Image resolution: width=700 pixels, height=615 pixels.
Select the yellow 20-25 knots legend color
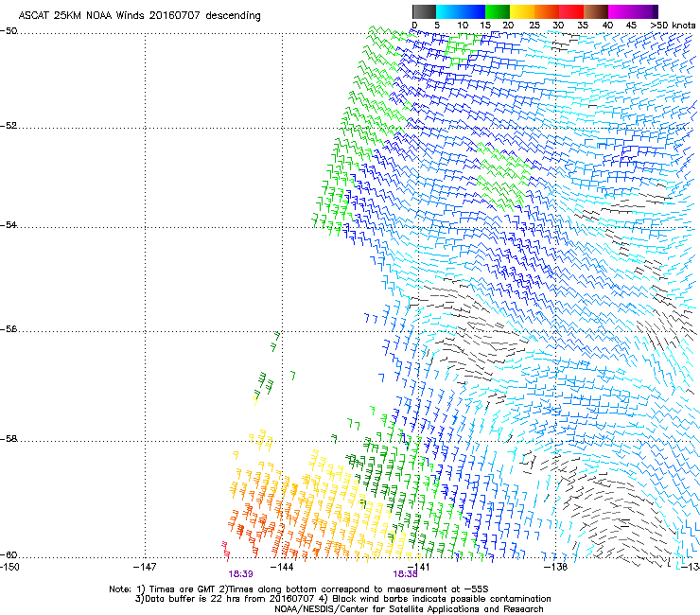[522, 11]
